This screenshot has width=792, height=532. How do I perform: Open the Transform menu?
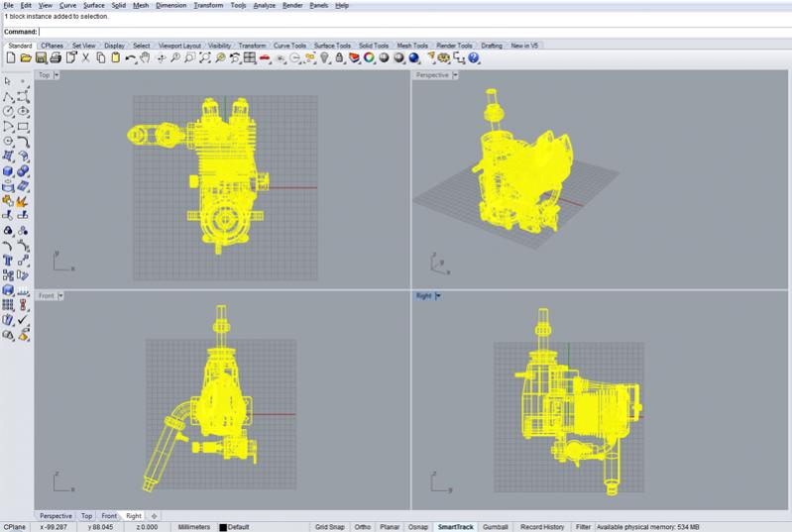[x=208, y=5]
